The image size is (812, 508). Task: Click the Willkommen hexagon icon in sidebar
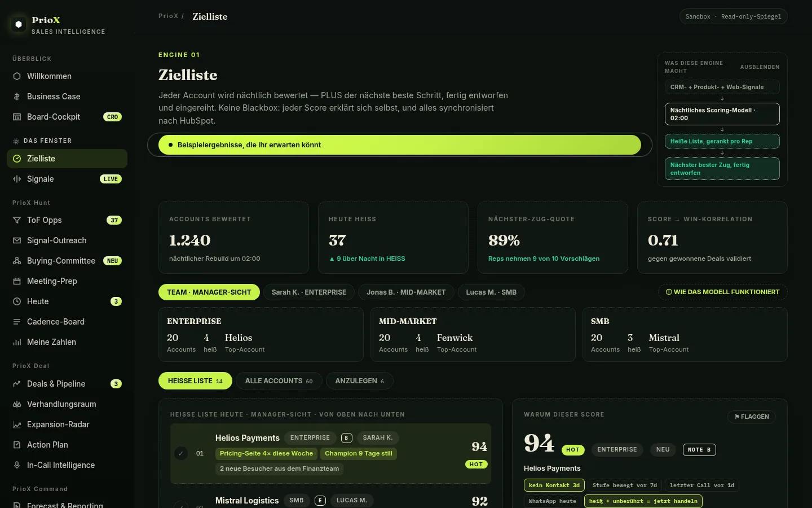[x=17, y=76]
